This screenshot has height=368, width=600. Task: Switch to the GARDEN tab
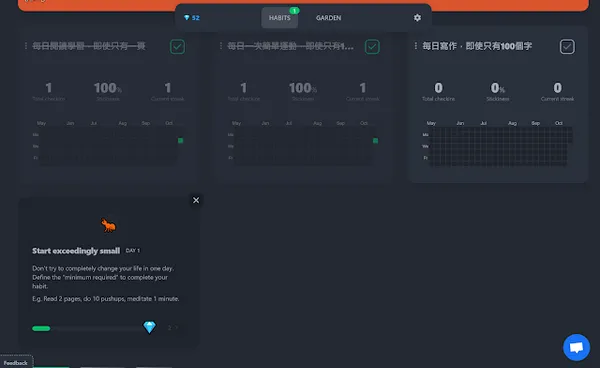[328, 18]
